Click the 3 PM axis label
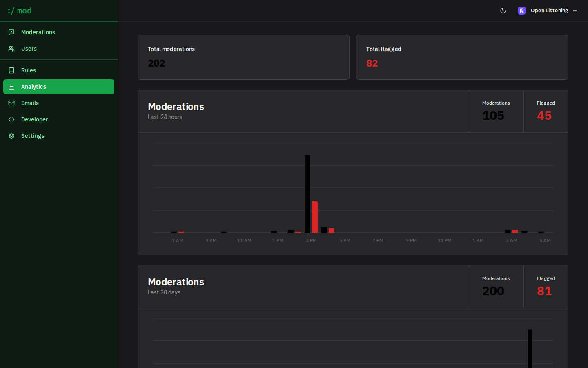 [311, 240]
